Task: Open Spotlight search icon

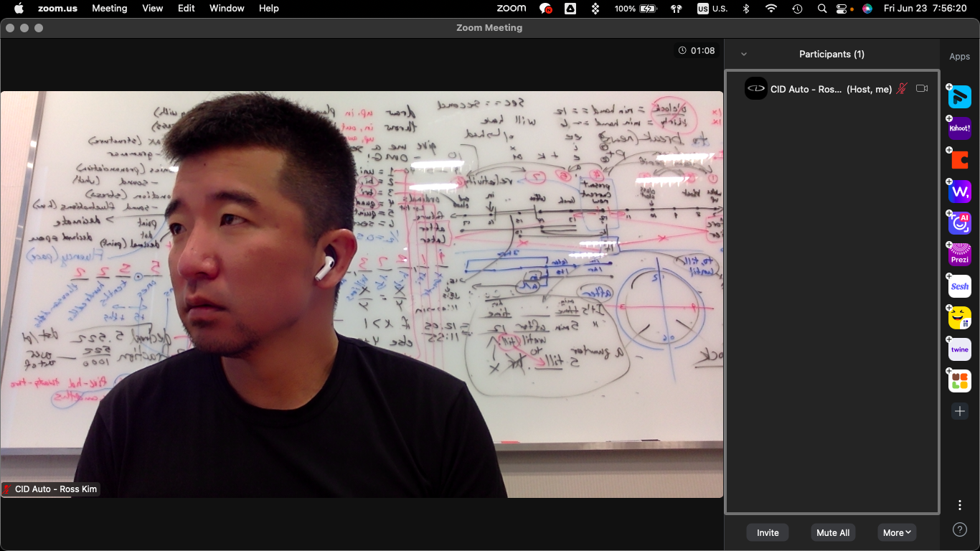Action: click(822, 9)
